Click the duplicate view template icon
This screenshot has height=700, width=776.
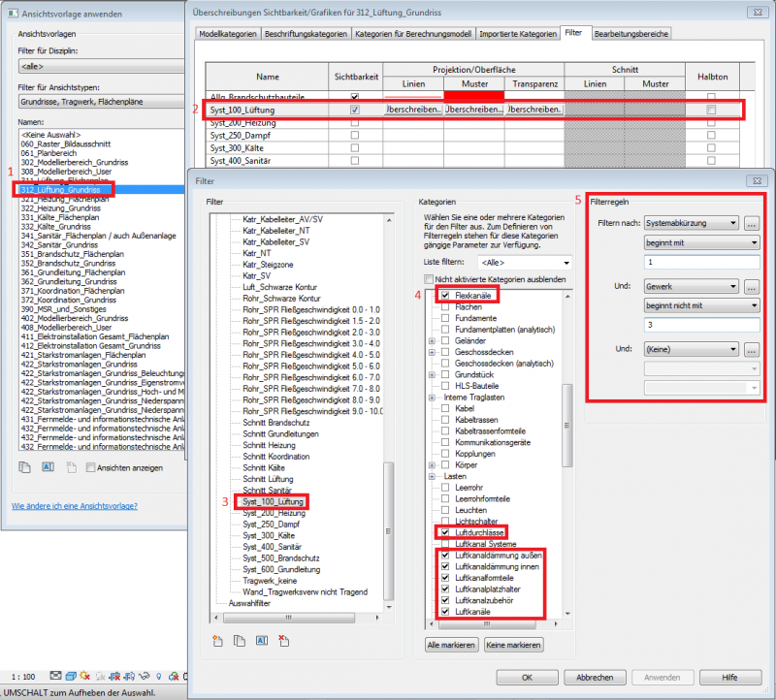tap(23, 466)
